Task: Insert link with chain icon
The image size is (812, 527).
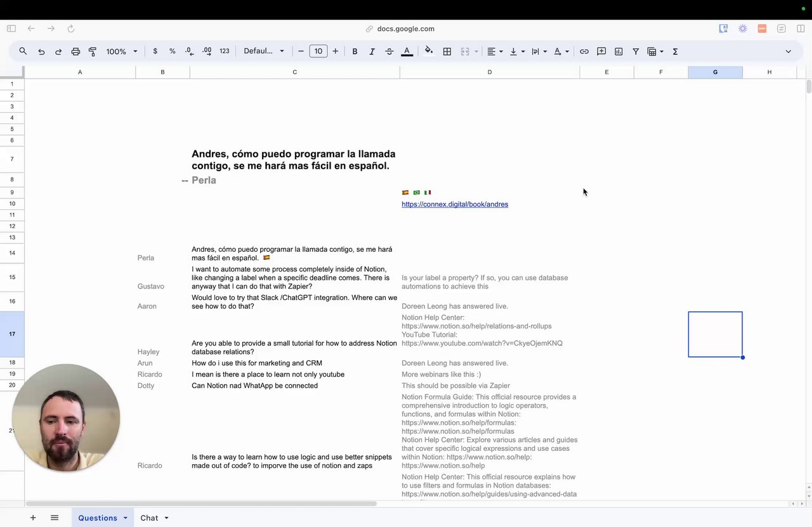Action: point(584,51)
